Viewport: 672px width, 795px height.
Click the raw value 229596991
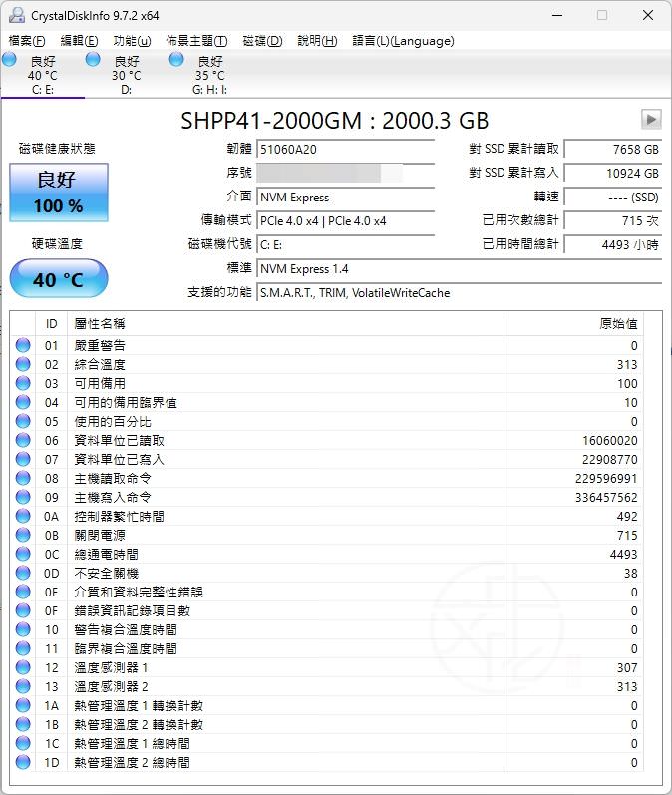coord(606,479)
